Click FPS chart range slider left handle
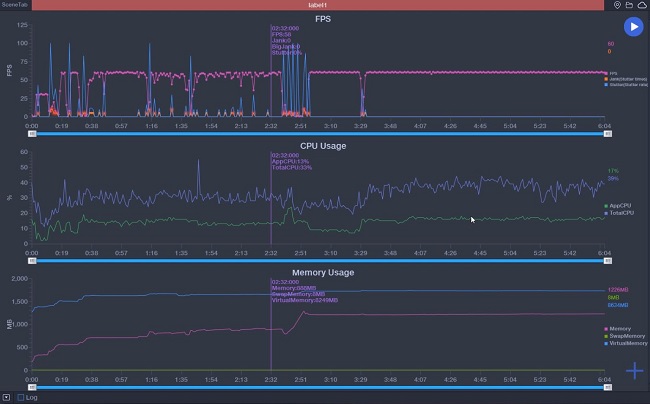Viewport: 650px width, 404px height. (32, 132)
